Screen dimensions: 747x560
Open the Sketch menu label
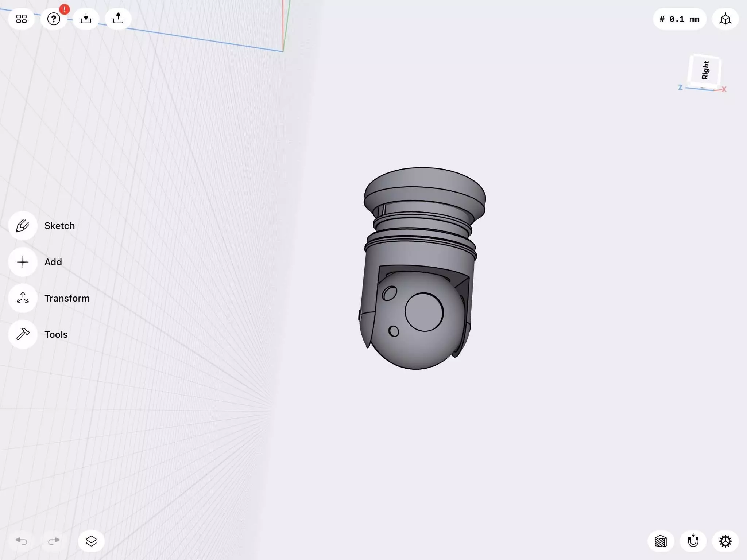[59, 226]
